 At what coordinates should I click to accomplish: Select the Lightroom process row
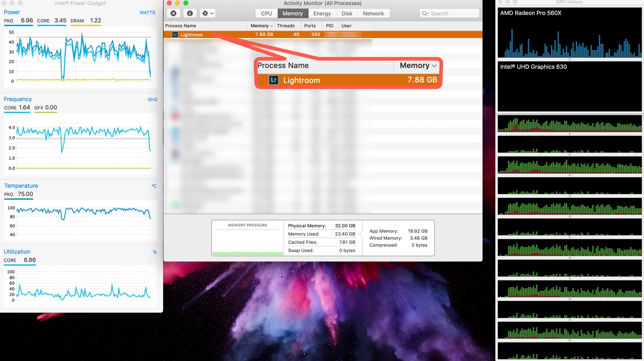point(323,35)
